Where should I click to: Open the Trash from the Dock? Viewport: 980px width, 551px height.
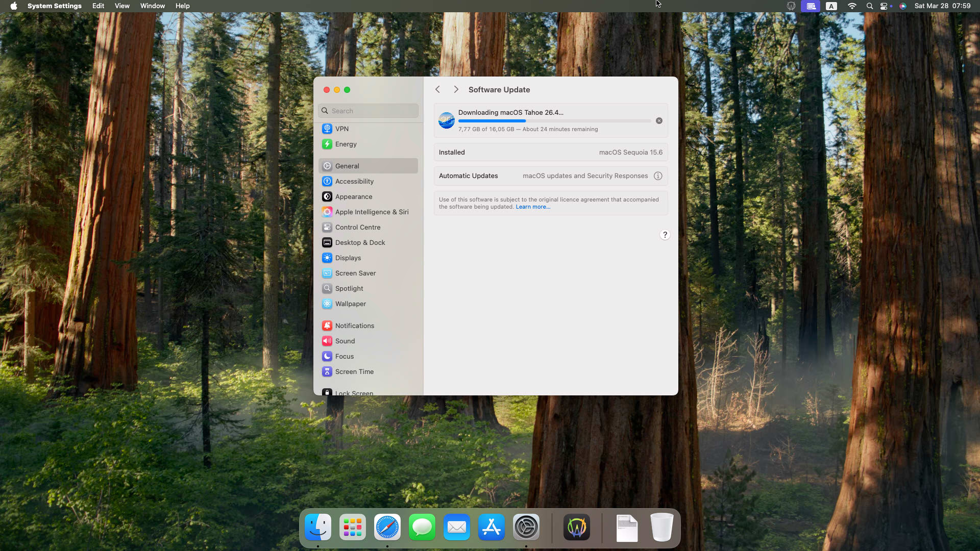(x=662, y=527)
